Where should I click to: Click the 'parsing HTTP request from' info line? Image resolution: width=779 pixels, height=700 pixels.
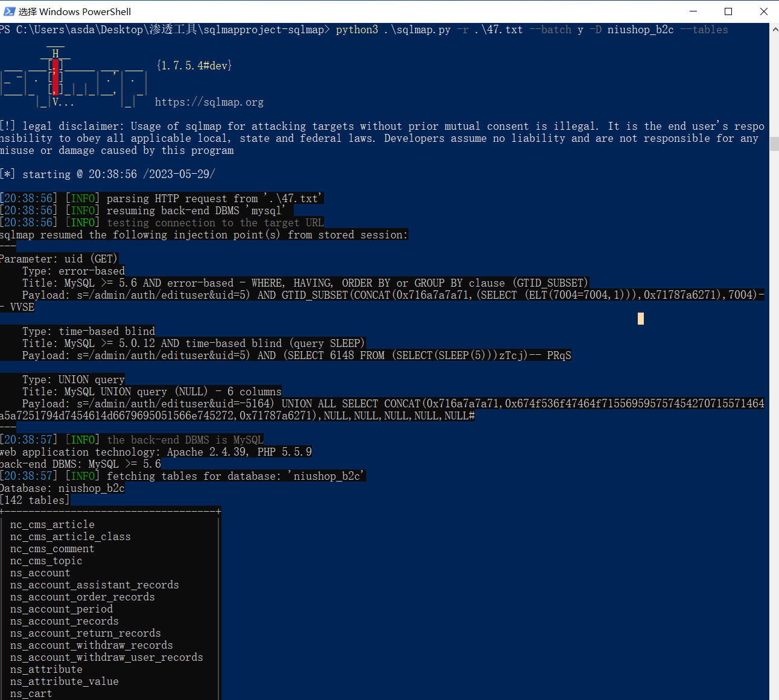(162, 199)
